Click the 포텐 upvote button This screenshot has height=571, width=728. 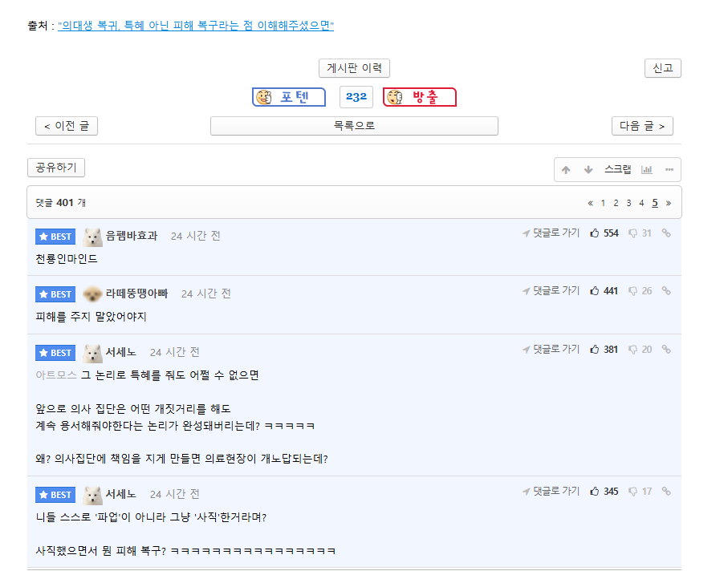289,97
